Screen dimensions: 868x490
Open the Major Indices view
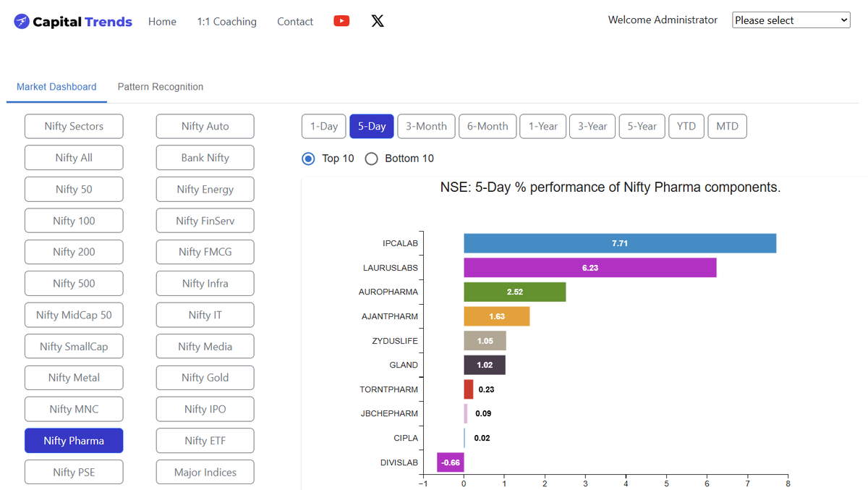coord(205,472)
